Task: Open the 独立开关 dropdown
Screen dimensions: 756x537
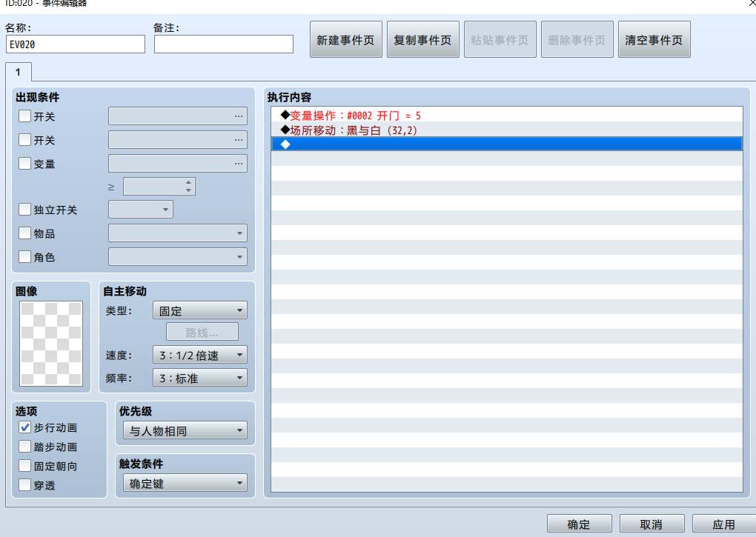Action: pos(141,210)
